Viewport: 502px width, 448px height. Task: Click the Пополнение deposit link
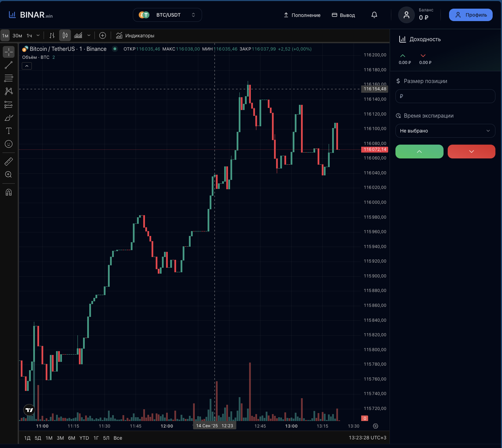tap(302, 15)
